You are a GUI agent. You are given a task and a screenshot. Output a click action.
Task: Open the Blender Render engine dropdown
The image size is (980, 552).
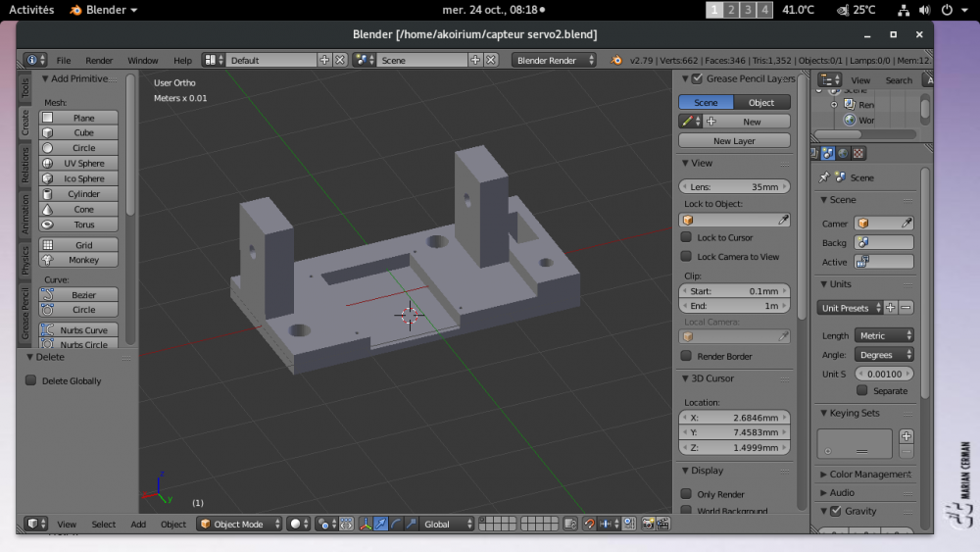point(554,60)
